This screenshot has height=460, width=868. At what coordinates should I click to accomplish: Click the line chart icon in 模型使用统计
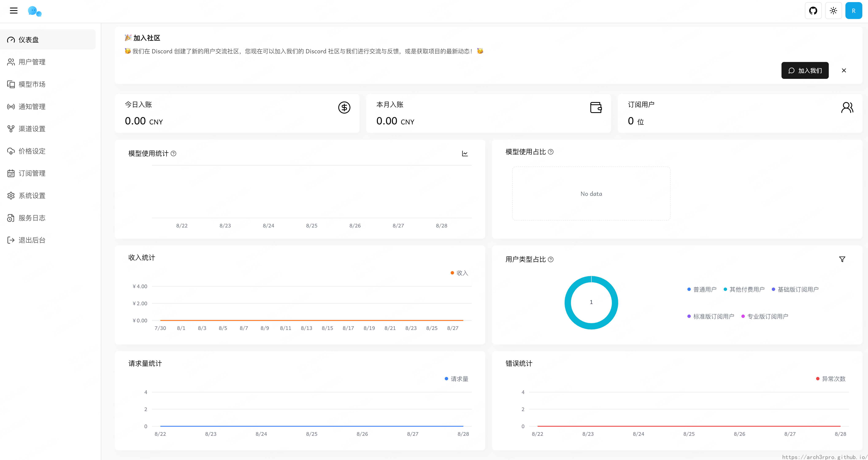(465, 153)
